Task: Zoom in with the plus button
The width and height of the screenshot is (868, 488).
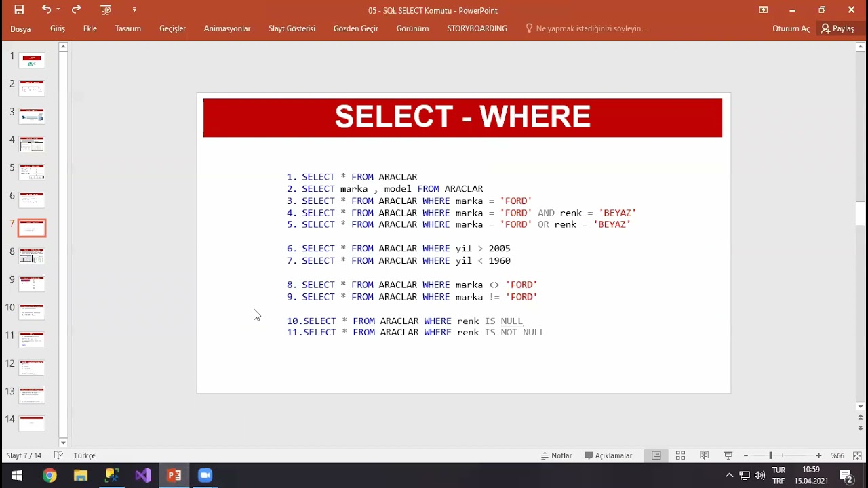Action: 819,455
